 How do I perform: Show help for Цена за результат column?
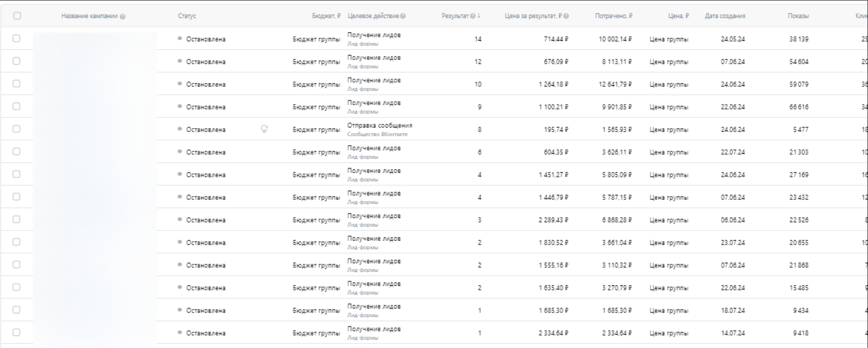(566, 16)
